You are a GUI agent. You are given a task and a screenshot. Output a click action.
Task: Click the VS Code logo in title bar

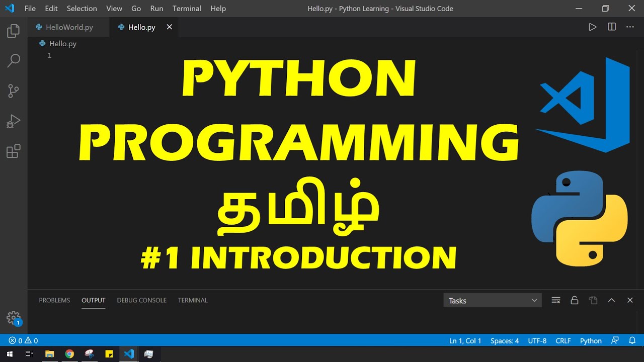click(9, 9)
